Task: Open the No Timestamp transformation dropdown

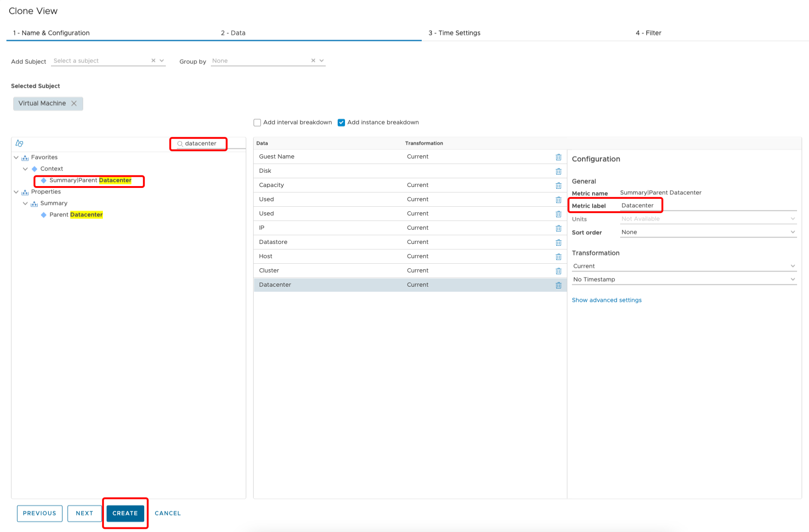Action: tap(793, 279)
